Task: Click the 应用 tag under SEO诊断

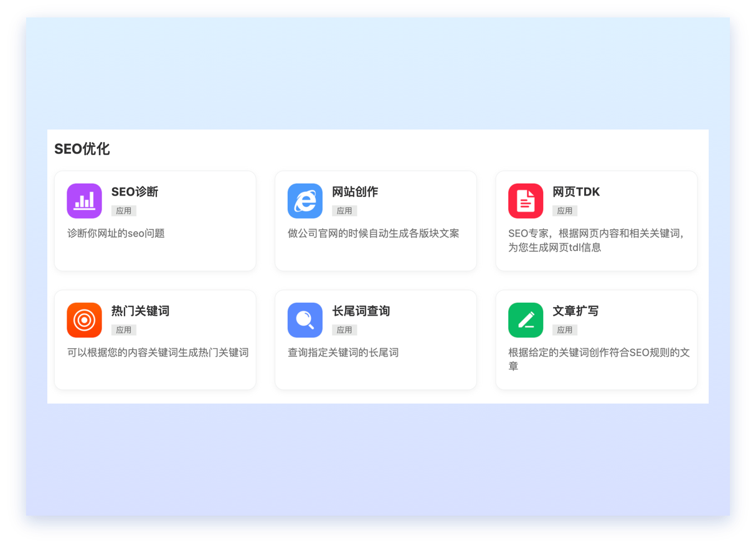Action: click(124, 211)
